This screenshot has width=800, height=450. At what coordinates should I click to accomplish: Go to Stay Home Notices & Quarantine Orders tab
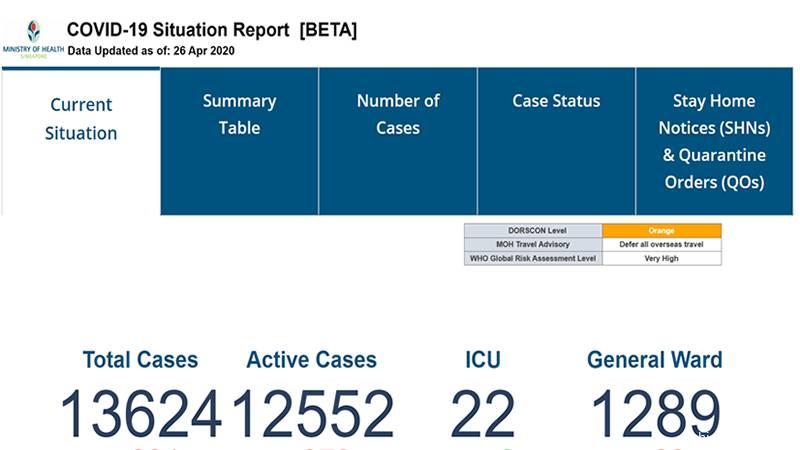point(712,141)
